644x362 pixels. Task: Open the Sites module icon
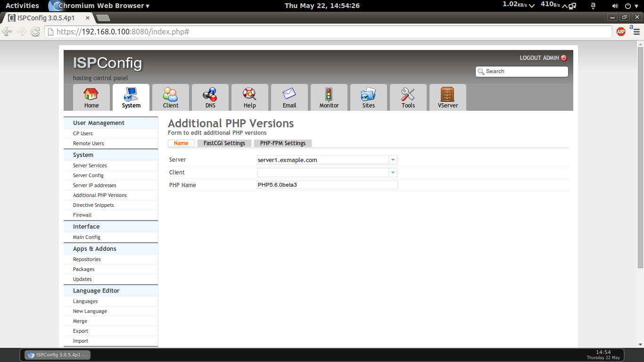coord(368,97)
